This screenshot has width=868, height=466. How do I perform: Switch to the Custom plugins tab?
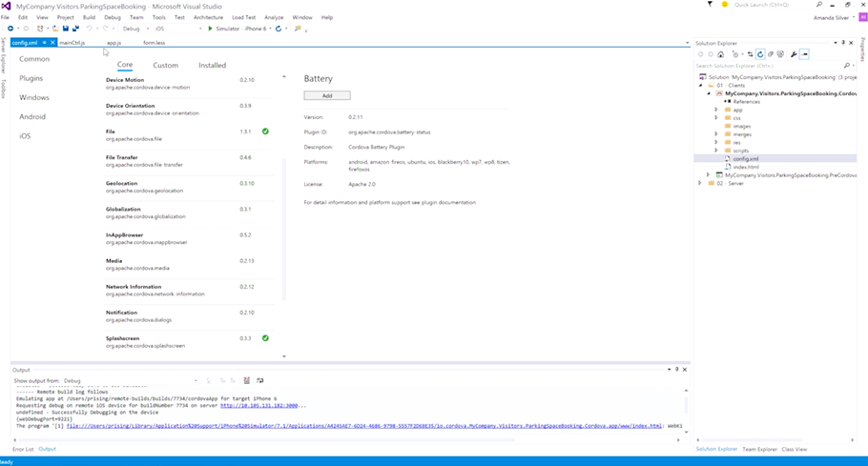point(166,65)
